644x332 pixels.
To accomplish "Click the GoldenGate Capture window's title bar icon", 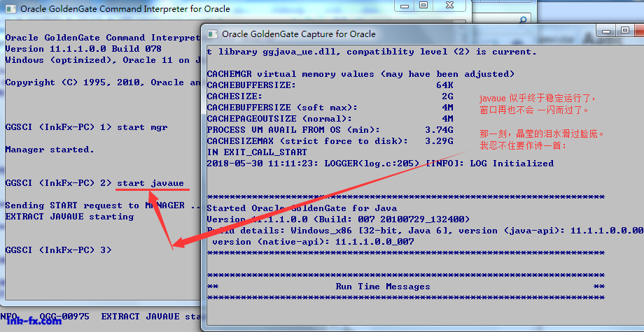I will (x=212, y=34).
